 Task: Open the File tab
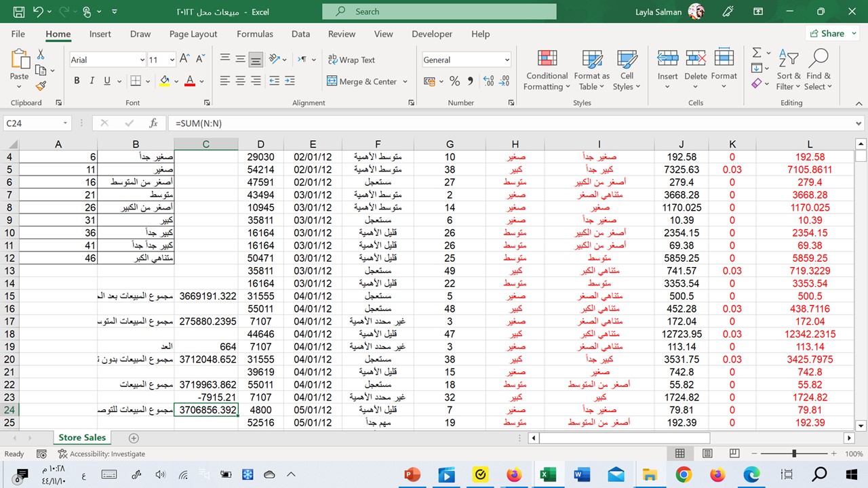click(18, 34)
